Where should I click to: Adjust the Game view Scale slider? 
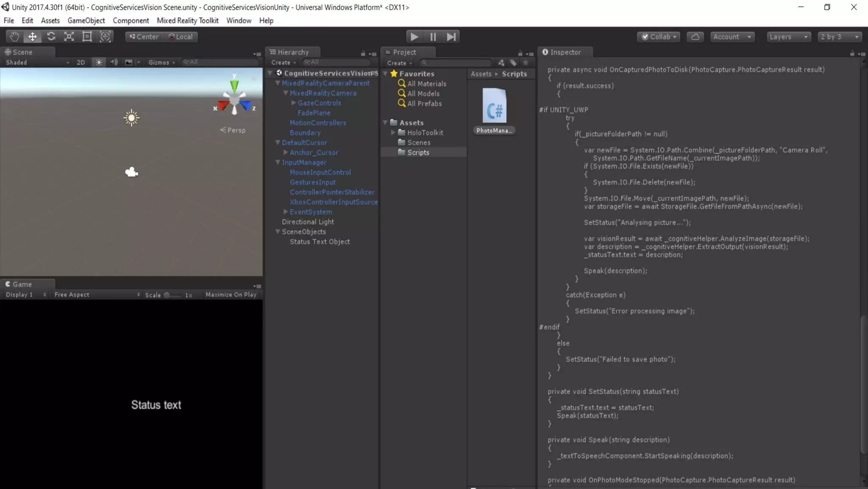(x=168, y=295)
